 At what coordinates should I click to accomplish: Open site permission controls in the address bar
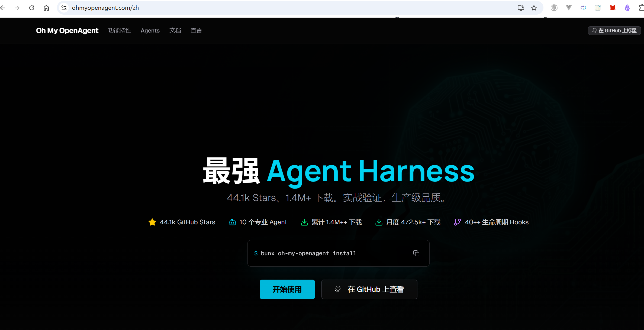click(64, 8)
